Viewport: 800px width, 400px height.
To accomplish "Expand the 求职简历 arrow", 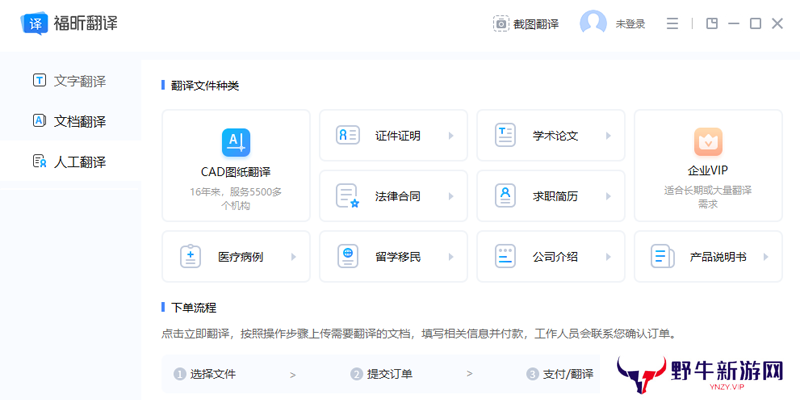I will click(x=608, y=196).
